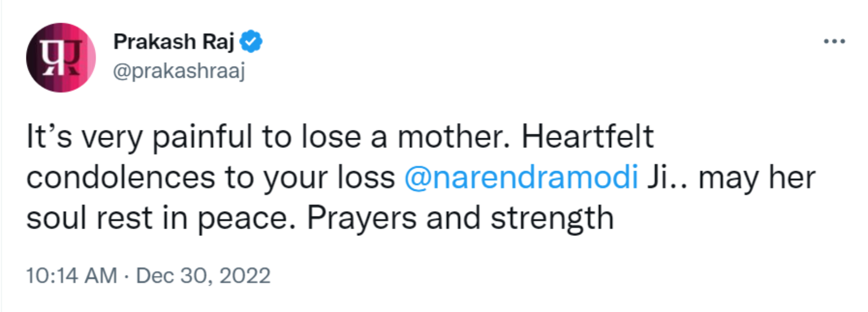Click the word "strength" ending the tweet

(552, 218)
